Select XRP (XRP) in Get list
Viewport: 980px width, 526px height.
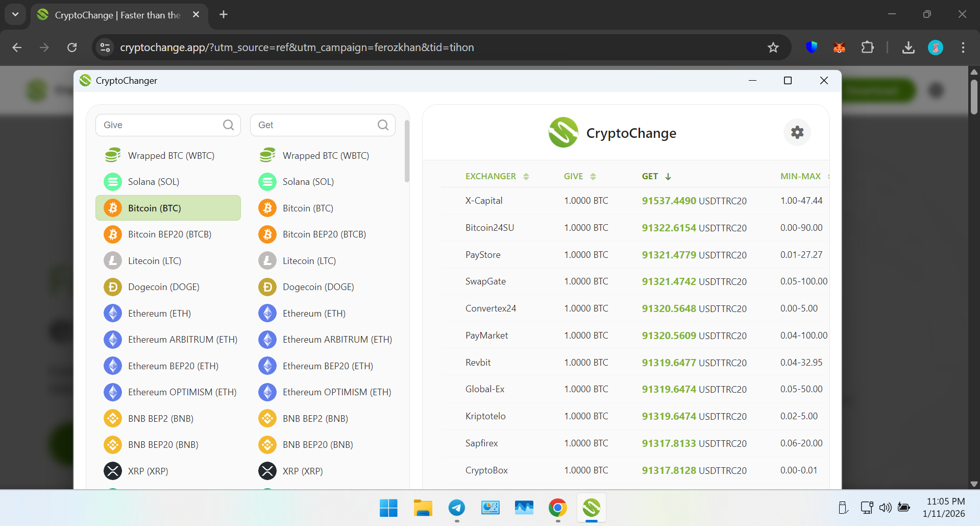tap(323, 471)
